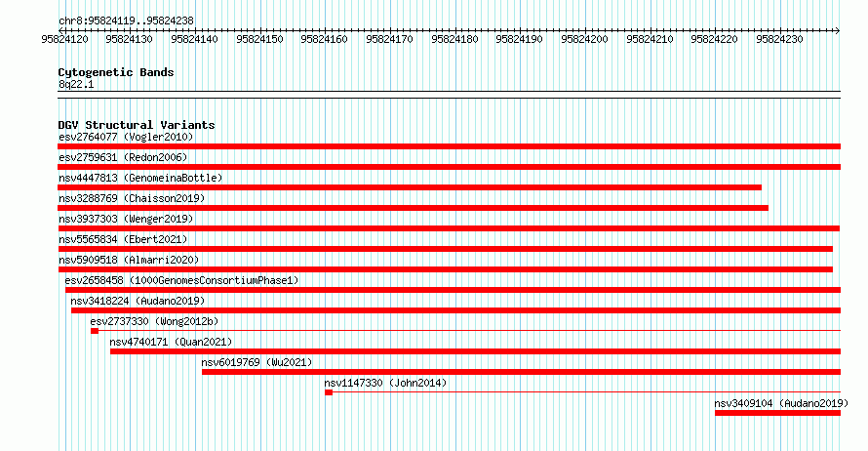Viewport: 868px width, 451px height.
Task: Open nsv3409104 (Audano2019) variant label
Action: 781,403
